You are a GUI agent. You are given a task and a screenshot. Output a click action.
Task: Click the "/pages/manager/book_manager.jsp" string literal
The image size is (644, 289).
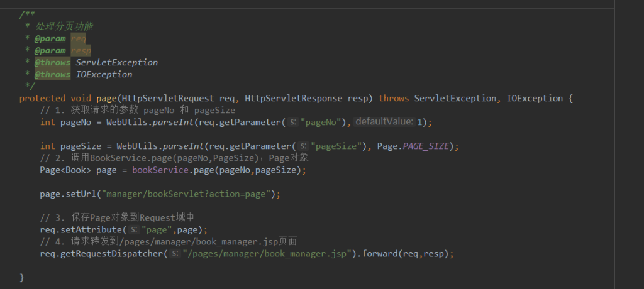point(267,254)
